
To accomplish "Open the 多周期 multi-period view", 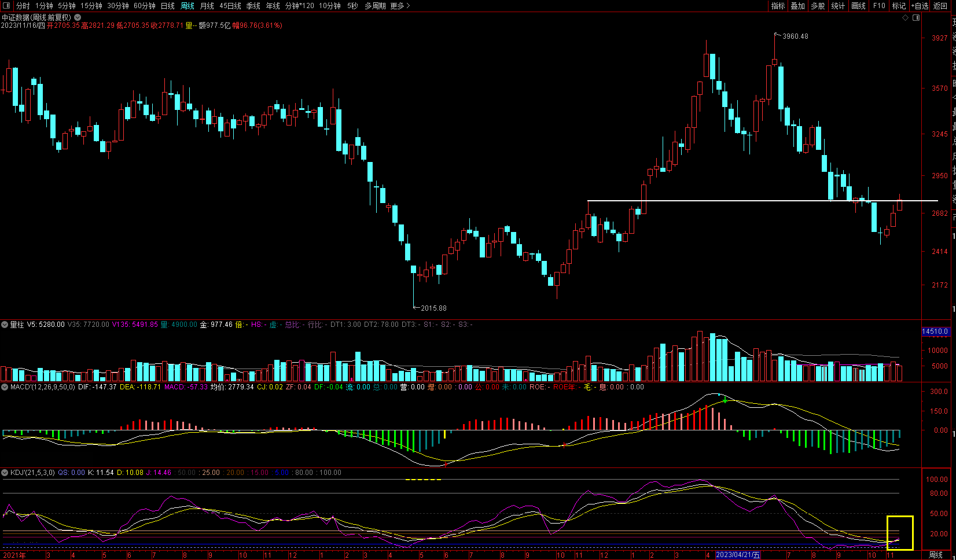I will click(x=375, y=6).
